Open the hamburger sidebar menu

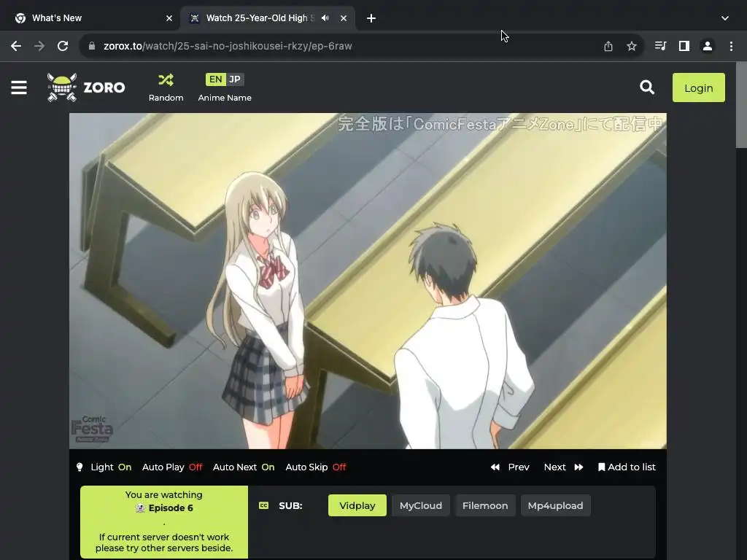tap(18, 87)
